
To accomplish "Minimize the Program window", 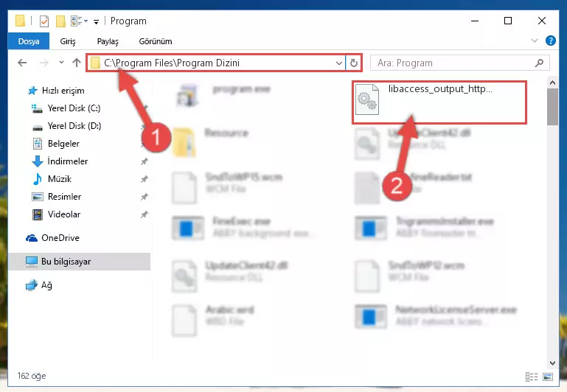I will point(475,21).
